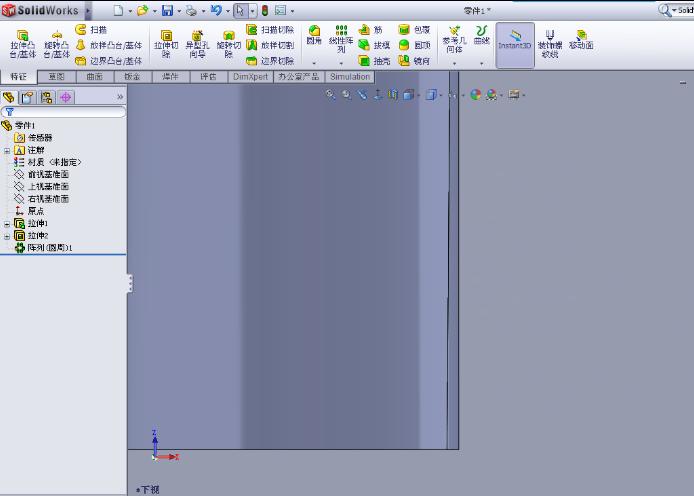Click the Undo arrow icon
Image resolution: width=694 pixels, height=496 pixels.
(216, 11)
